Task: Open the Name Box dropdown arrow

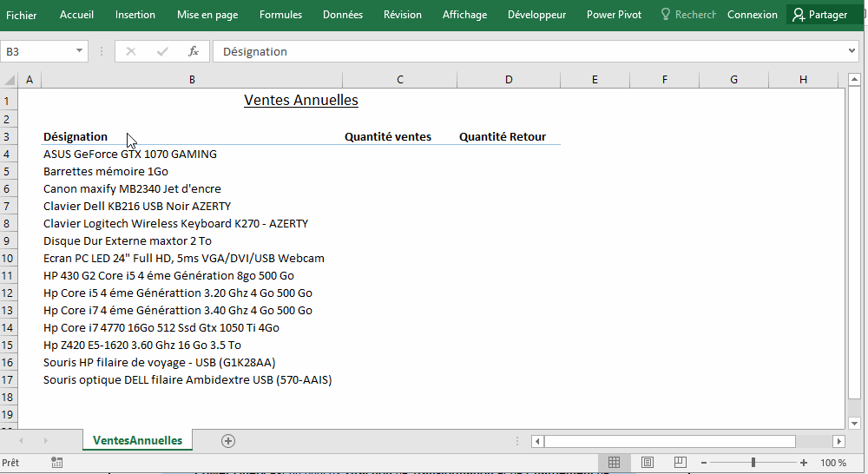Action: tap(79, 51)
